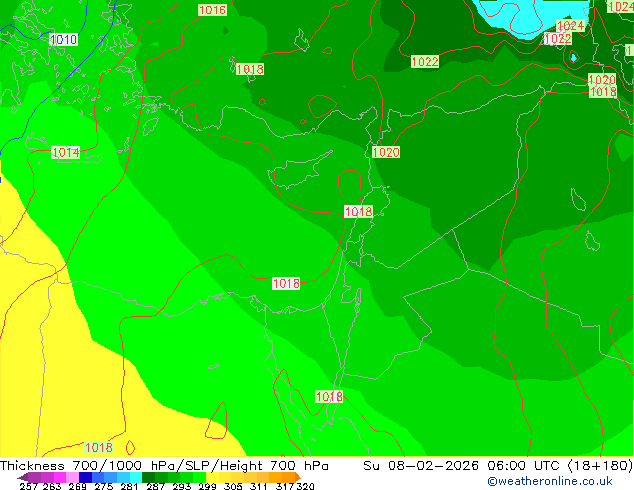Click the map title 'Thickness 700/1000 hPa/SLP/Height 700 hPa'

164,466
